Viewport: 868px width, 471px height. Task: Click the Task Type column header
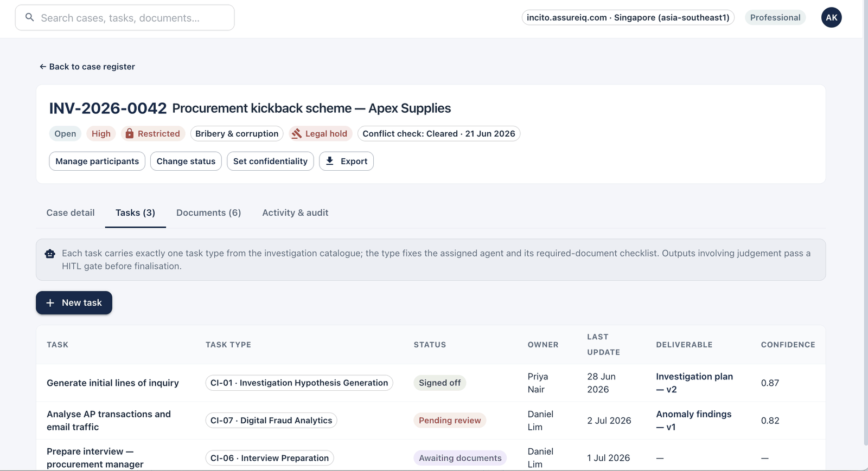tap(228, 345)
